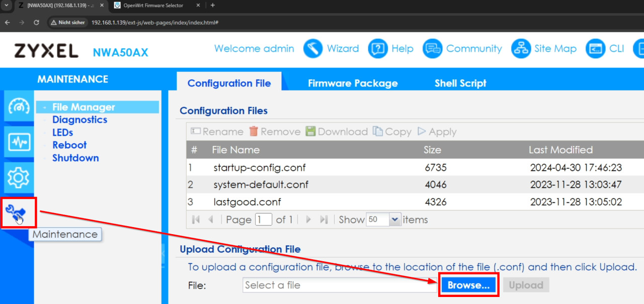Open the browser tab list dropdown arrow
Screen dimensions: 644x304
[7, 6]
